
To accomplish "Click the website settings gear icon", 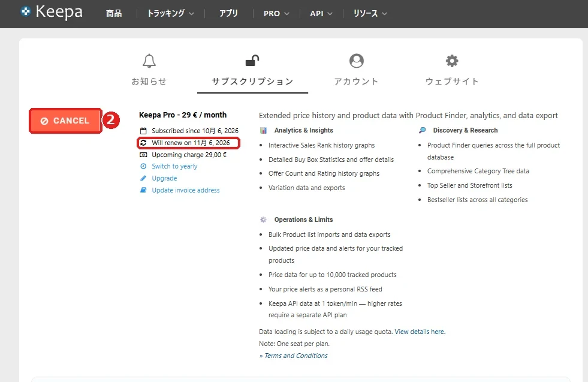I will (x=452, y=61).
